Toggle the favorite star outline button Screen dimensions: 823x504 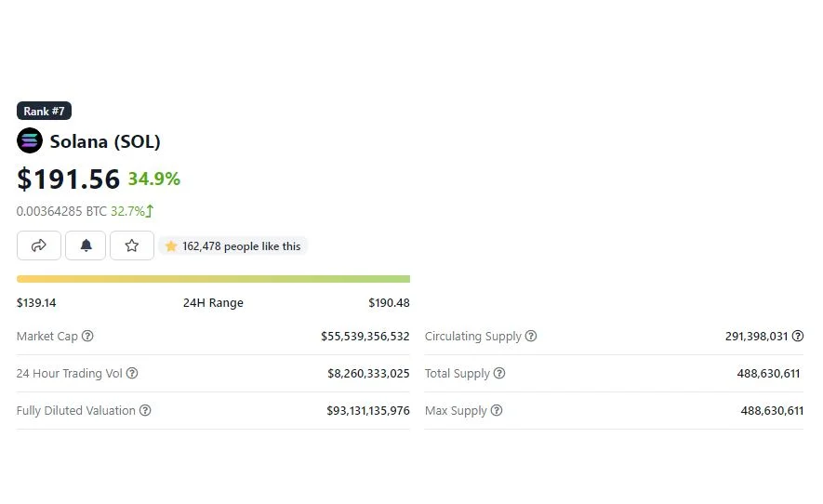point(132,245)
